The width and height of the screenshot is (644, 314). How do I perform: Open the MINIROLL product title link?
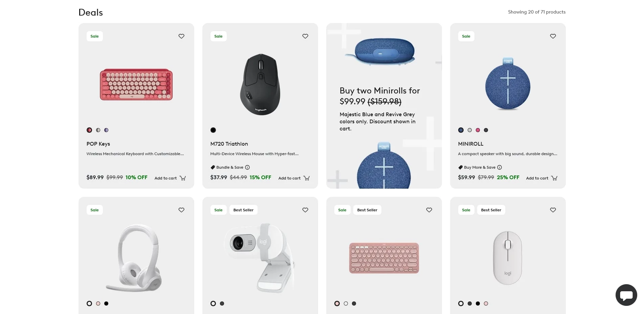(471, 144)
